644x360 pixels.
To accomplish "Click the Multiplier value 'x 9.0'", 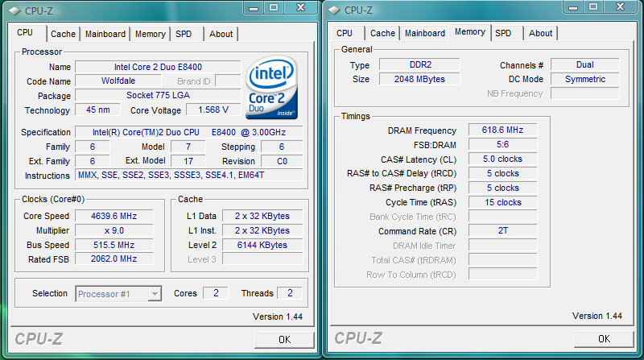I will 114,230.
